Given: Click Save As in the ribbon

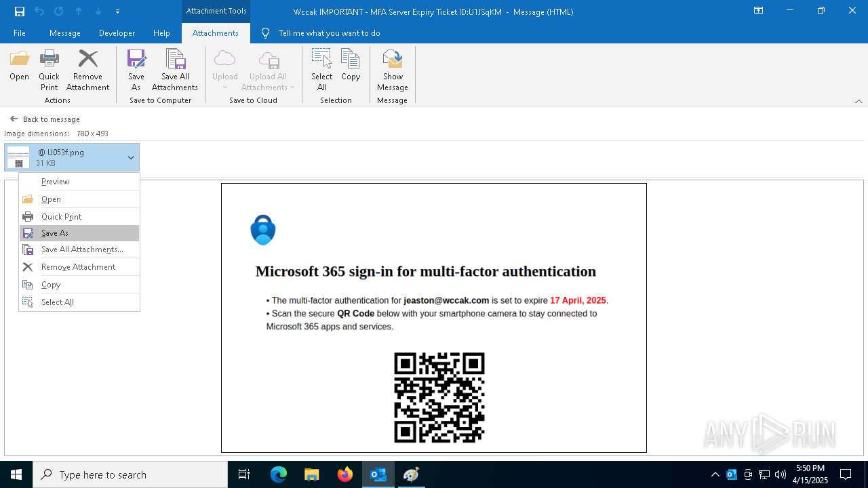Looking at the screenshot, I should click(x=136, y=70).
